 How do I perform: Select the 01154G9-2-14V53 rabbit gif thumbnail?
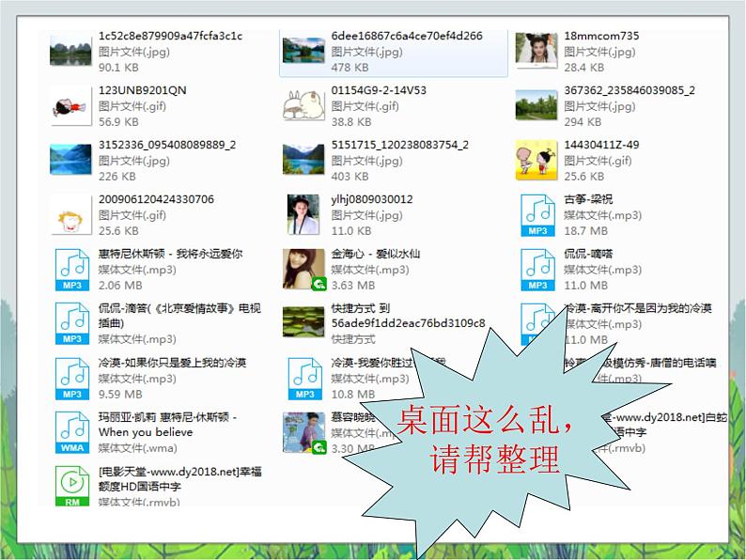tap(303, 105)
